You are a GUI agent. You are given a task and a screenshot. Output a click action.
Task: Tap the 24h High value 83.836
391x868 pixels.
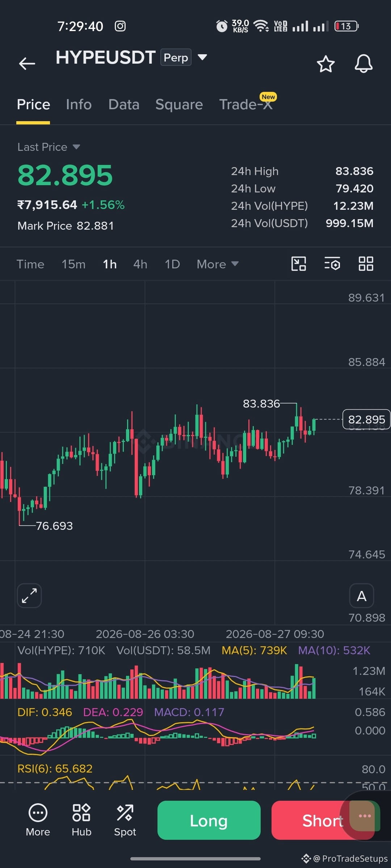(354, 171)
